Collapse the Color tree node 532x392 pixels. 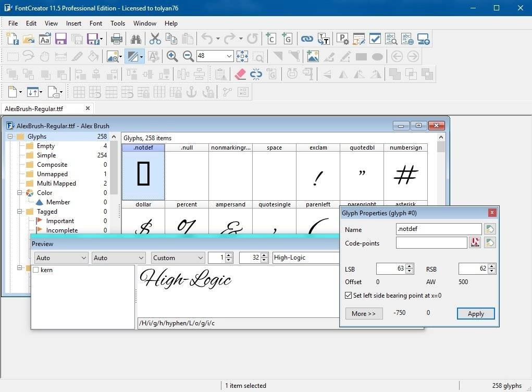tap(20, 193)
